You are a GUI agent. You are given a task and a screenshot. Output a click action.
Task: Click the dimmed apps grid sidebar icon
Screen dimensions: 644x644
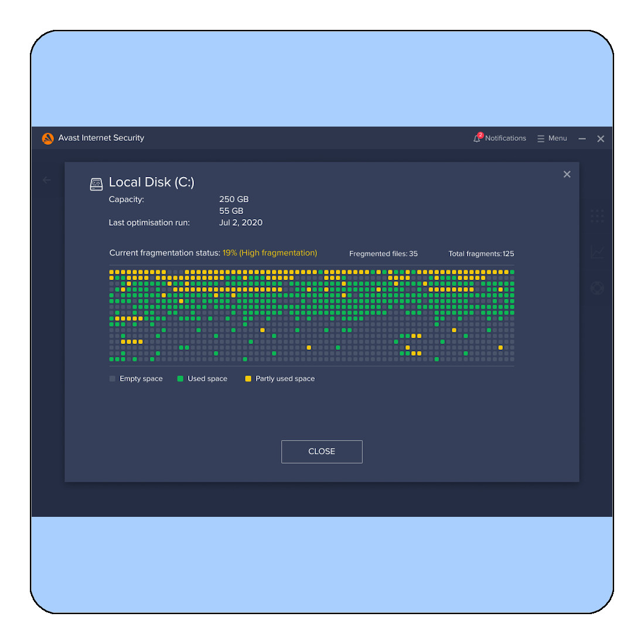pos(597,216)
